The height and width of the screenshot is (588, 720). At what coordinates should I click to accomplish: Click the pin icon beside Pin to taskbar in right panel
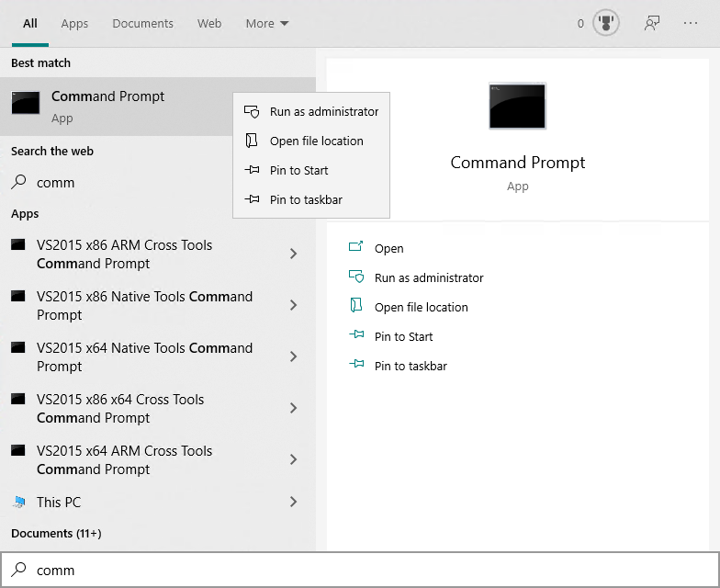(x=356, y=366)
